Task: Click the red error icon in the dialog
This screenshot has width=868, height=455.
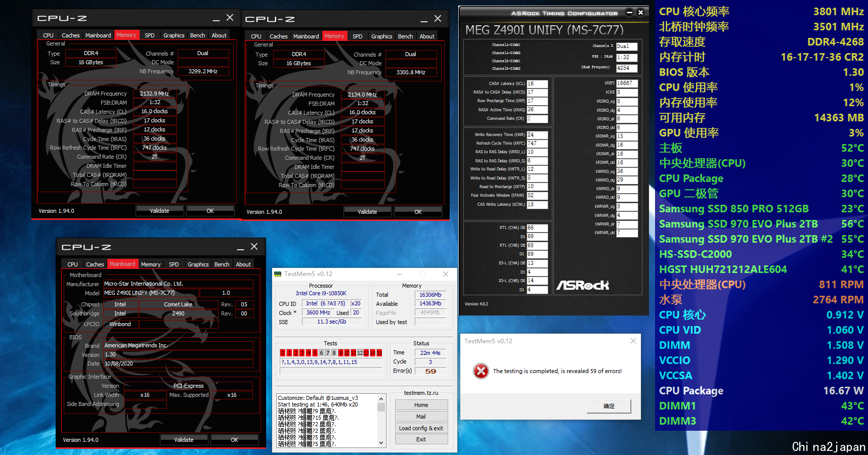Action: point(481,371)
